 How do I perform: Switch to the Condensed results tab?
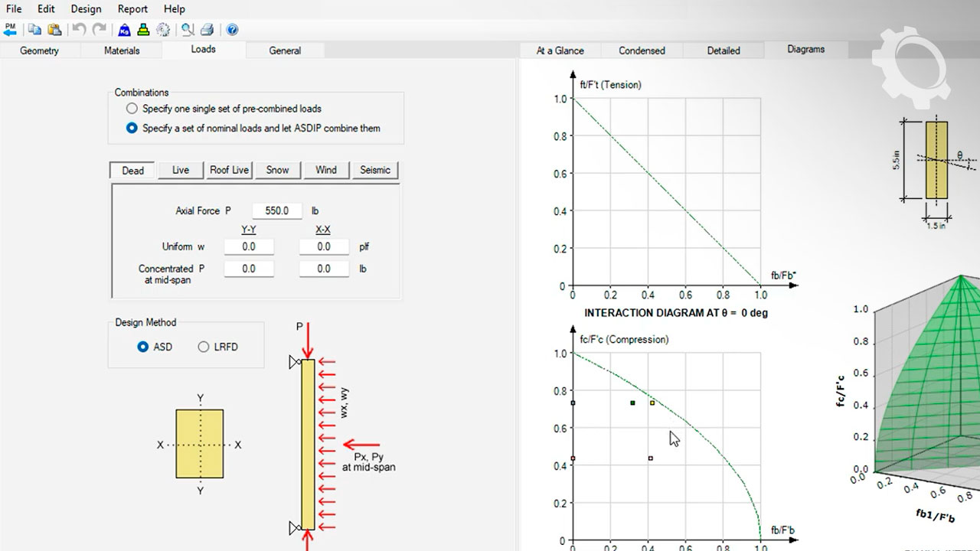tap(642, 51)
